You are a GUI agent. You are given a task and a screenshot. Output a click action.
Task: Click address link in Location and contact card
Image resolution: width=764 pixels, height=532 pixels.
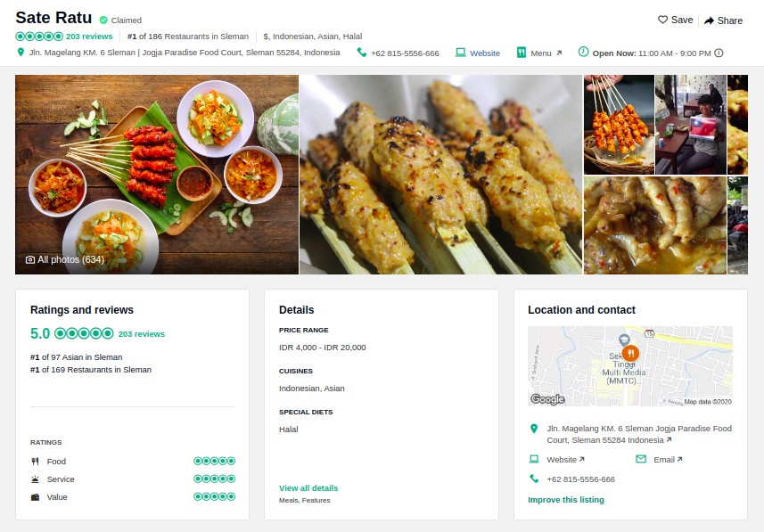639,434
